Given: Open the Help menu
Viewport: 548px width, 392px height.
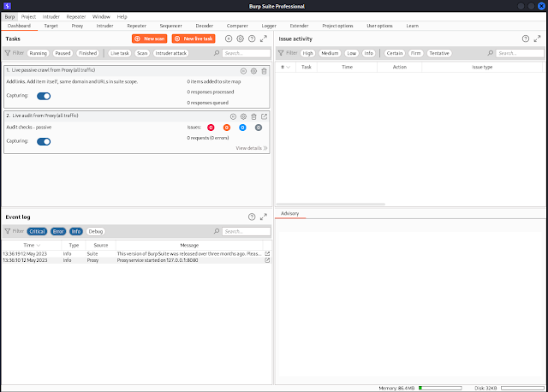Looking at the screenshot, I should pos(122,17).
